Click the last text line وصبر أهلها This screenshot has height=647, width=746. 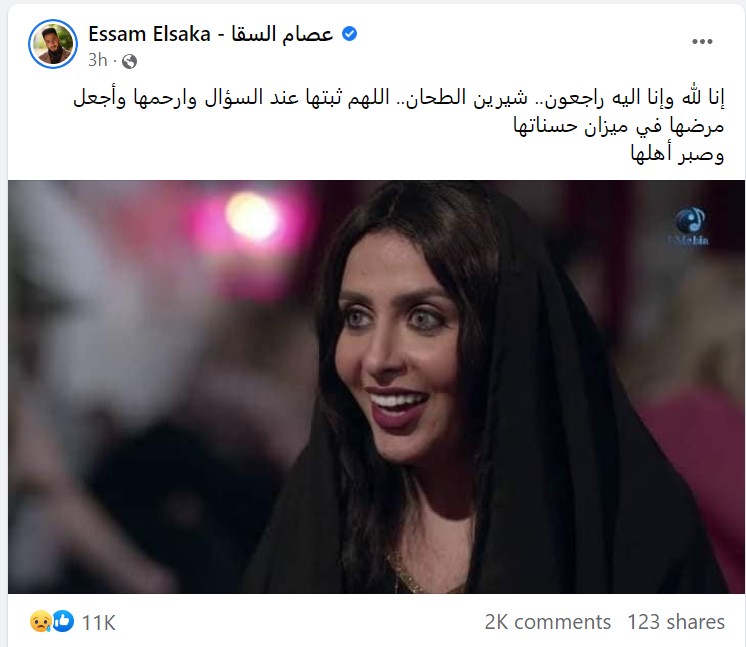coord(677,154)
